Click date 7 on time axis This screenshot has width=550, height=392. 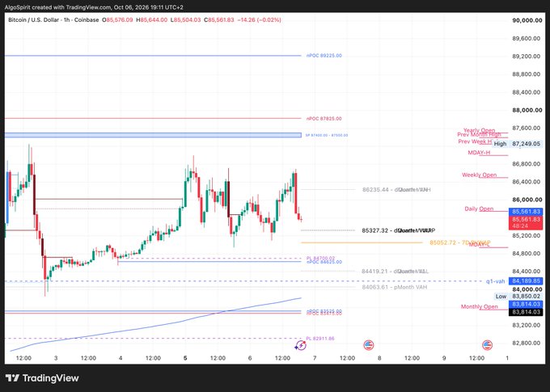315,358
